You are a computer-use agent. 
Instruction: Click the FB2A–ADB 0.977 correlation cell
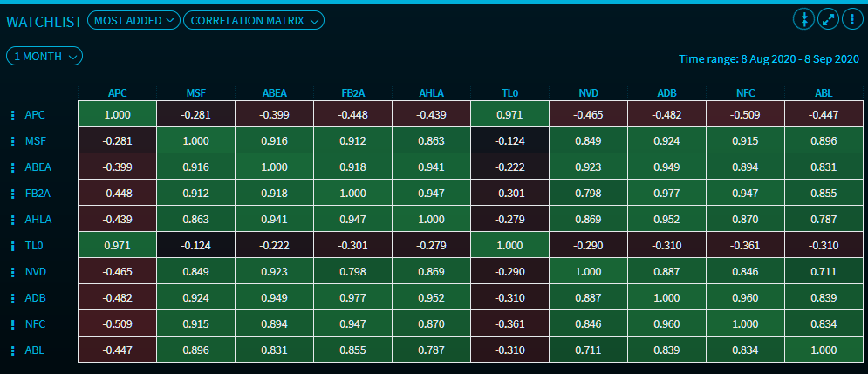(x=666, y=194)
